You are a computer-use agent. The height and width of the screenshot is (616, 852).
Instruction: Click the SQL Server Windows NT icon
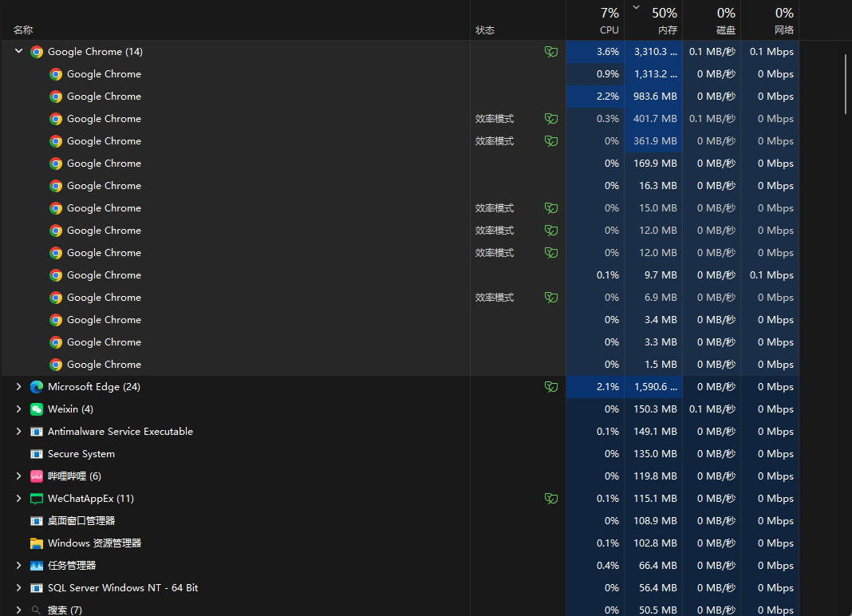pos(37,588)
